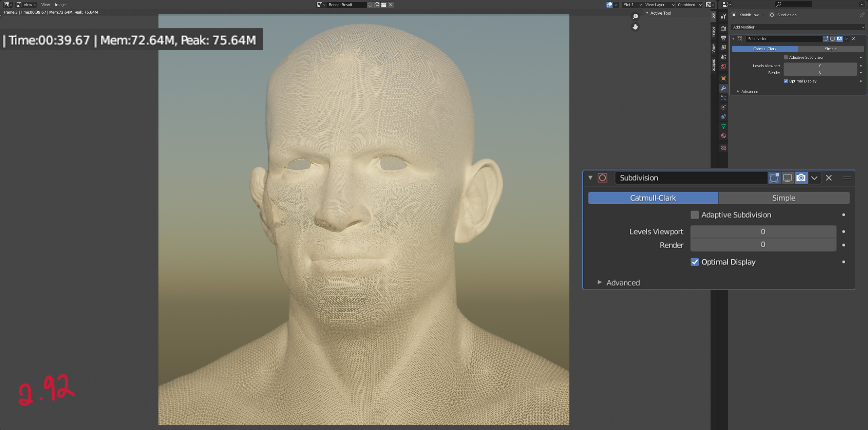Viewport: 868px width, 430px height.
Task: Open the gizmo options dropdown arrow
Action: tap(616, 5)
